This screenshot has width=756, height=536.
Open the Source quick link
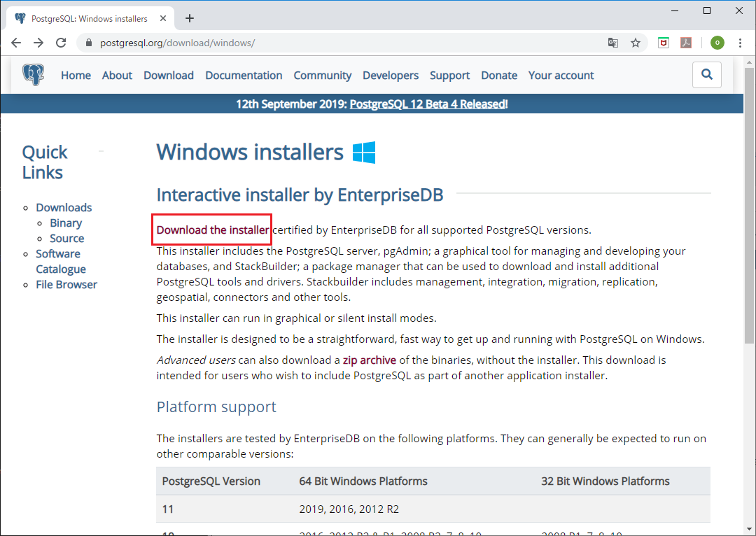(x=67, y=238)
